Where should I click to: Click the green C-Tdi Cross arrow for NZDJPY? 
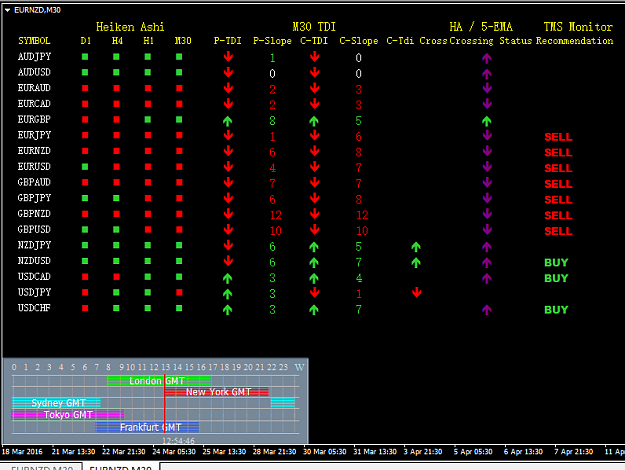click(416, 247)
